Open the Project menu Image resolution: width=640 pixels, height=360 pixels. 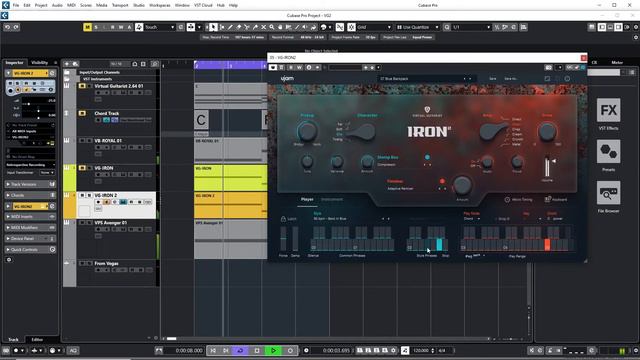[41, 5]
